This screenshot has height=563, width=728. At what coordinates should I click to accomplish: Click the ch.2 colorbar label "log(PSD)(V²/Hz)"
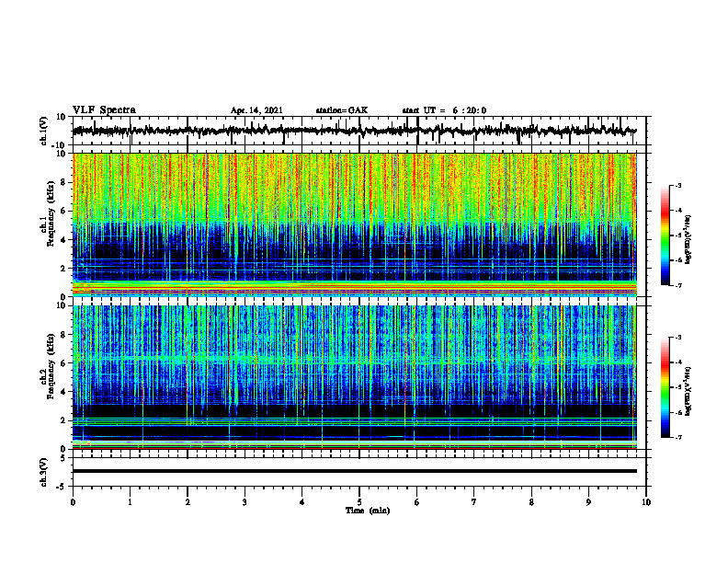coord(688,391)
